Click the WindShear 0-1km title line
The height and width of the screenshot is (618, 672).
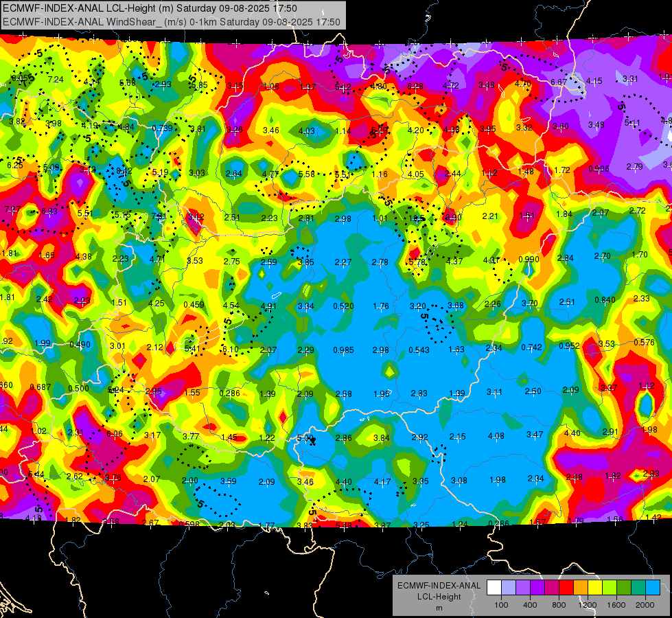click(172, 22)
